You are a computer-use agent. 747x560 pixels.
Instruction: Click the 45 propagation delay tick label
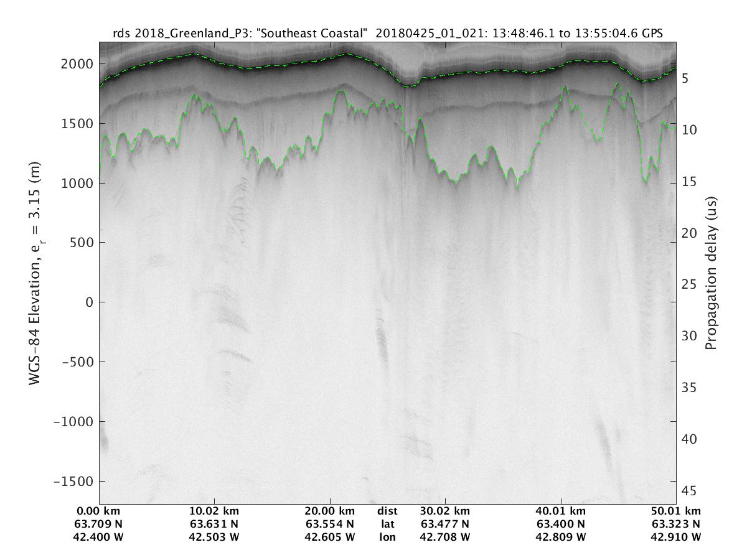coord(687,490)
